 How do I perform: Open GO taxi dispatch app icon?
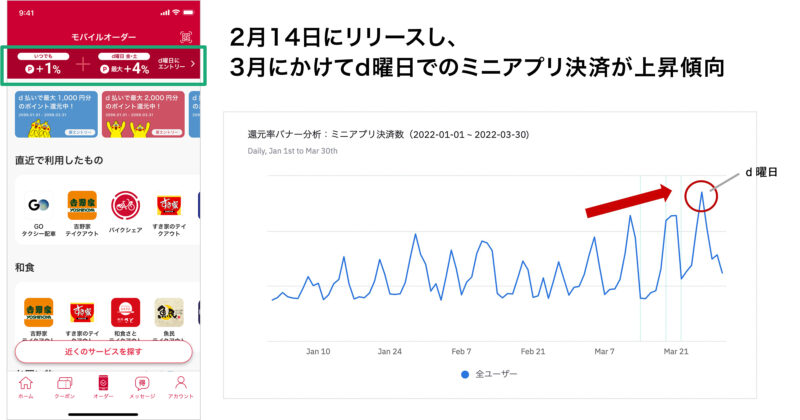click(x=38, y=205)
